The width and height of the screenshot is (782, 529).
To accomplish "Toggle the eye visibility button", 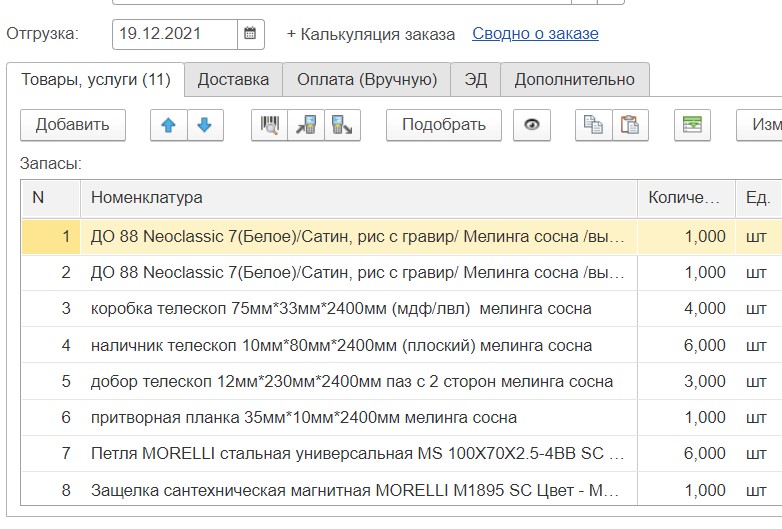I will [x=532, y=125].
